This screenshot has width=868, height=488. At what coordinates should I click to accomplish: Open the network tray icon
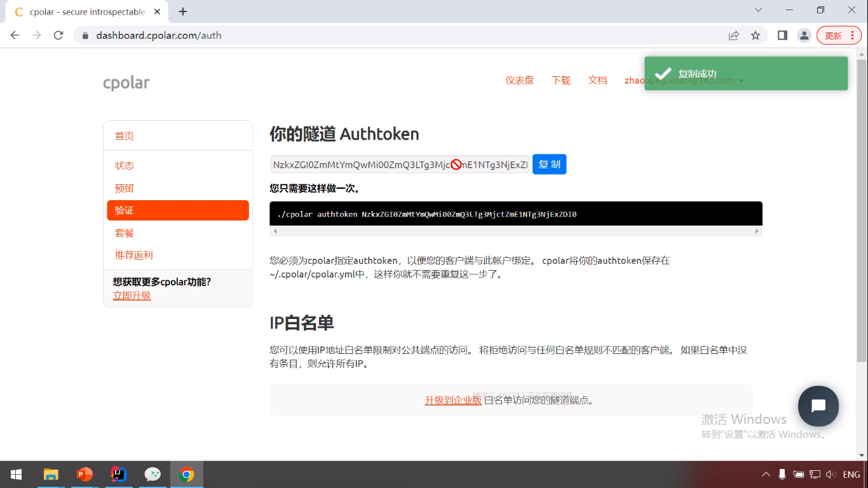[815, 475]
